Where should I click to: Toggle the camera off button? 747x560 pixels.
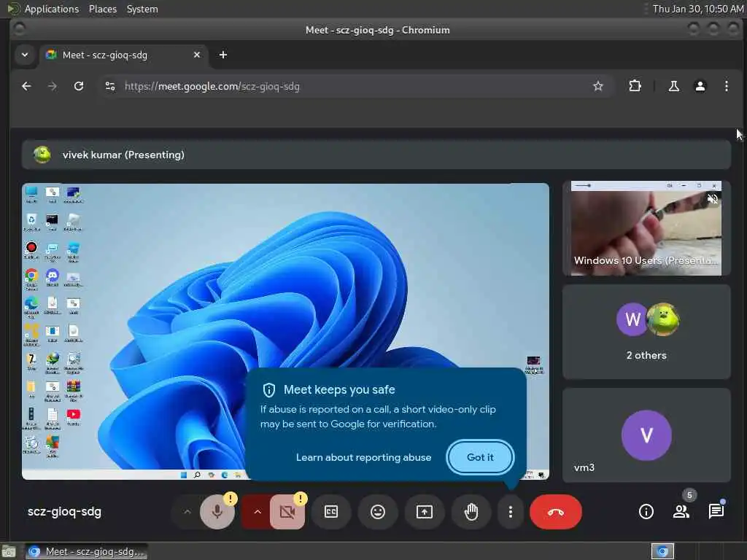(x=287, y=512)
